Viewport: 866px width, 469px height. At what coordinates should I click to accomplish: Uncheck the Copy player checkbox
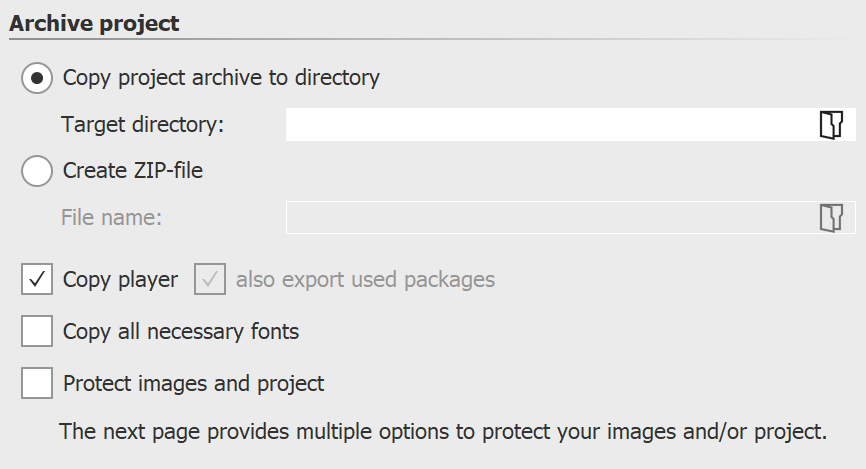pyautogui.click(x=37, y=280)
